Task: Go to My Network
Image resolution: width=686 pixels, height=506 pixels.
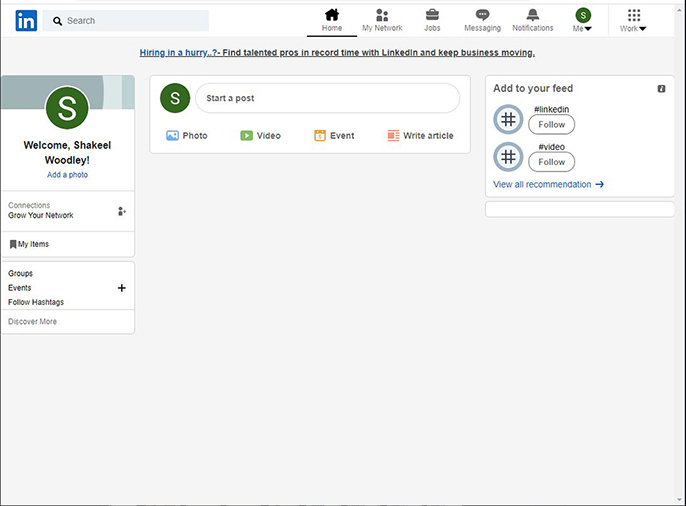Action: click(382, 21)
